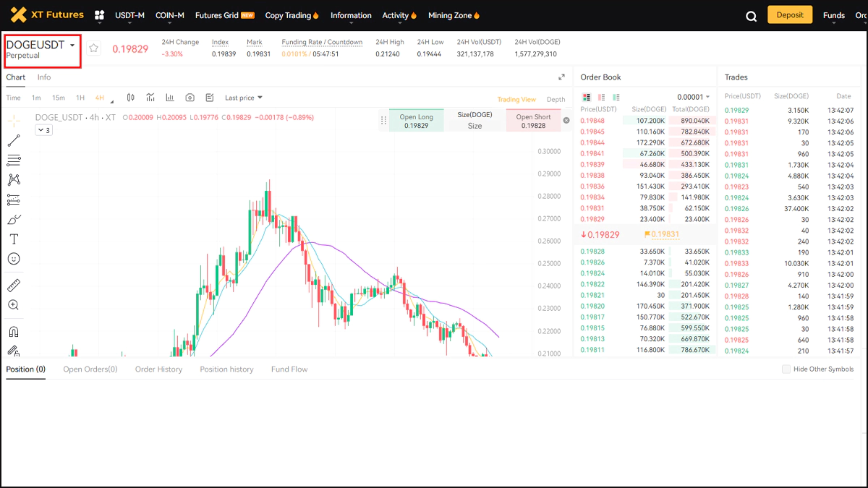Show bids-only order book view
This screenshot has width=868, height=488.
point(616,97)
